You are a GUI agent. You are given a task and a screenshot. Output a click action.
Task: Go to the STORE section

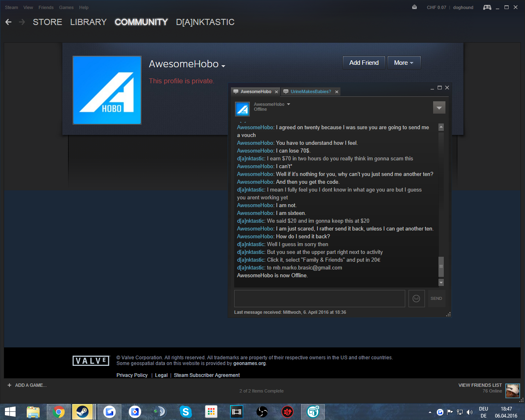pos(48,22)
